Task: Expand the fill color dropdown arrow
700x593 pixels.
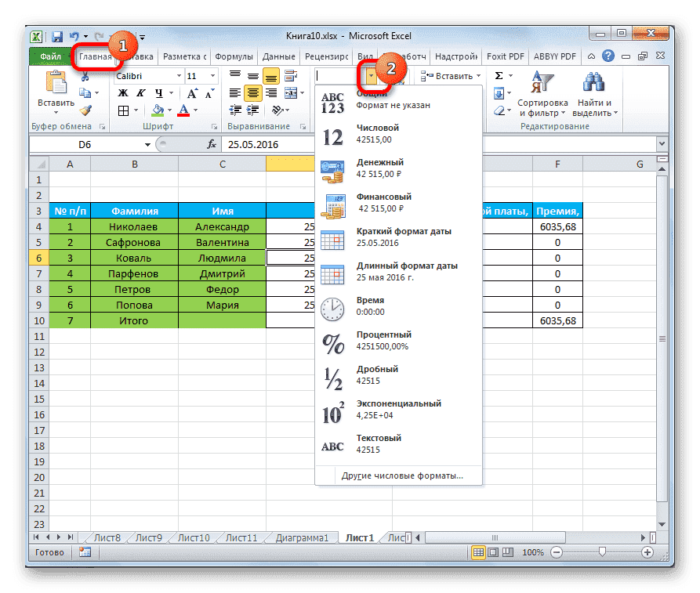Action: coord(169,110)
